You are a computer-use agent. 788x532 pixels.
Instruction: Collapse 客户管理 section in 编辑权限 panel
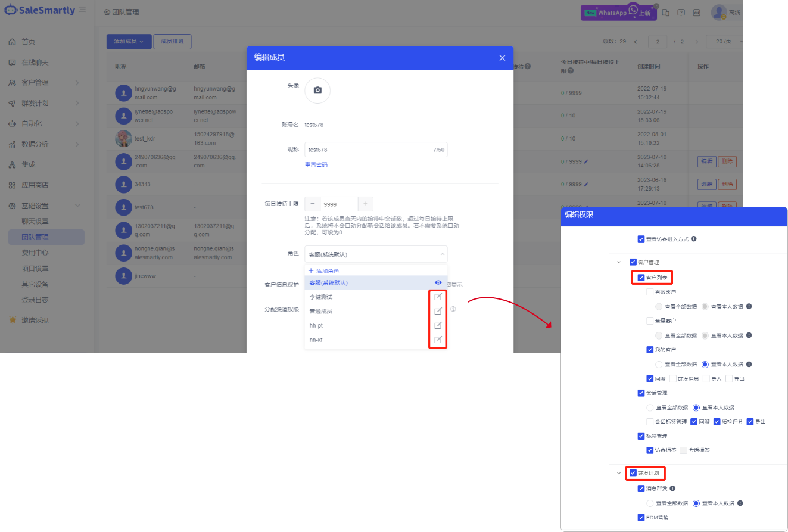619,262
